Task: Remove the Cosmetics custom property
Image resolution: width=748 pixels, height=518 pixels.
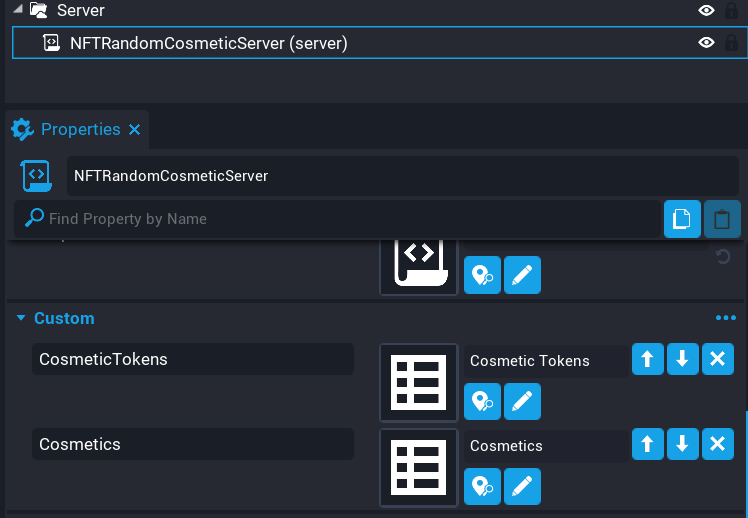Action: tap(717, 445)
